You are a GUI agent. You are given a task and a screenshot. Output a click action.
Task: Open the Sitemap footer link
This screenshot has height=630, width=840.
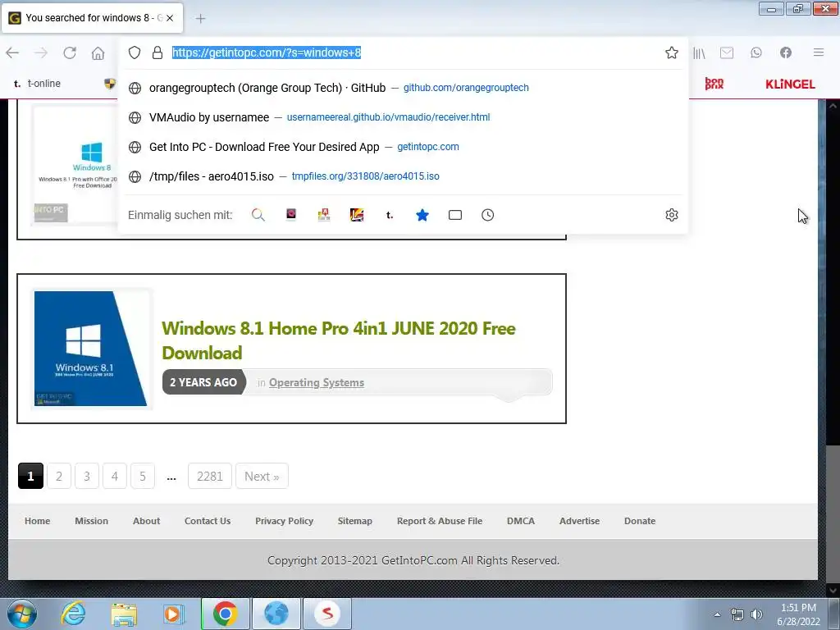[354, 521]
